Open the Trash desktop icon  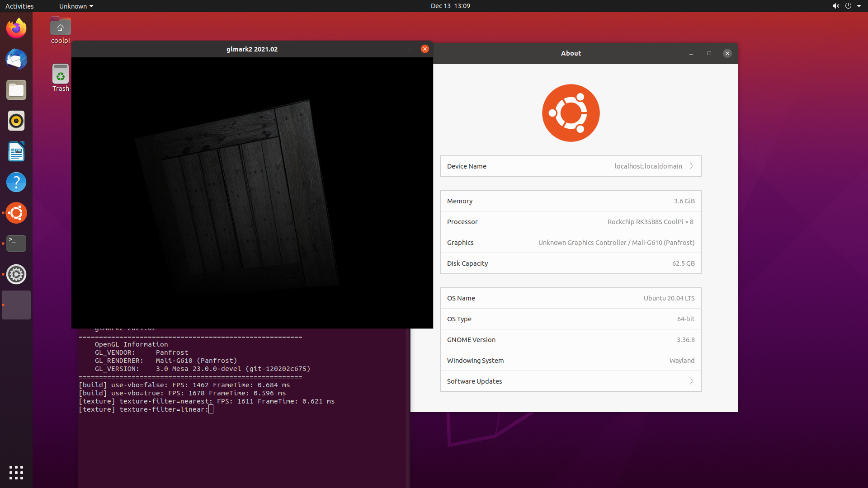(61, 78)
